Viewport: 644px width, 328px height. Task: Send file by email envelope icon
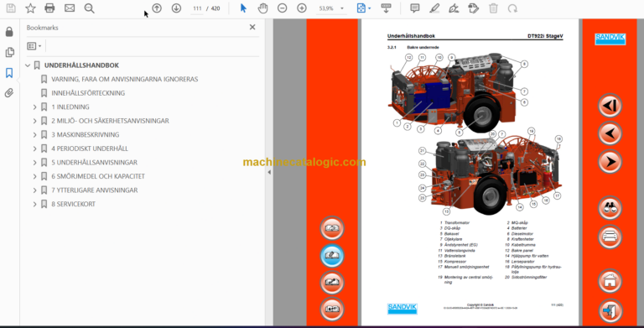click(70, 8)
